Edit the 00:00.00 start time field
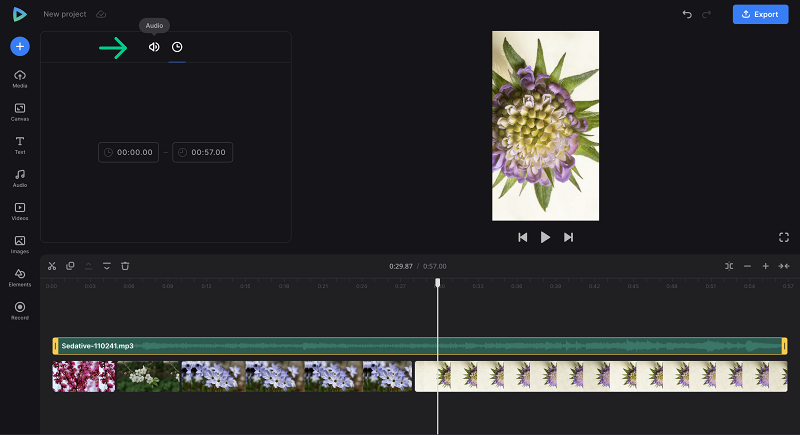800x435 pixels. tap(129, 152)
